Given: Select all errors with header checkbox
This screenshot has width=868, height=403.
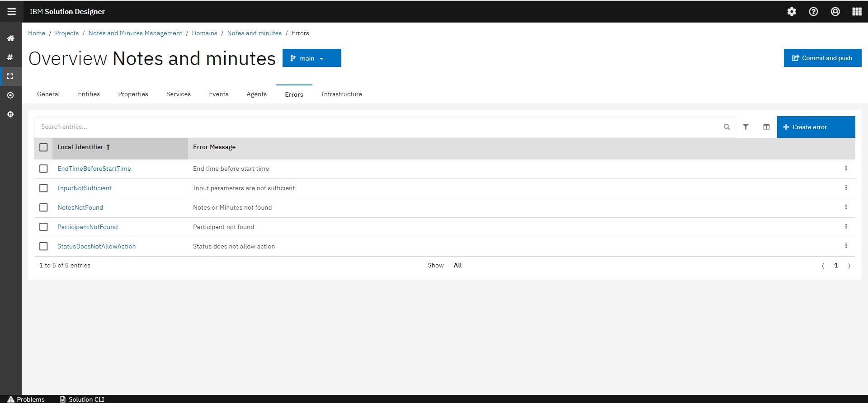Looking at the screenshot, I should click(x=43, y=147).
